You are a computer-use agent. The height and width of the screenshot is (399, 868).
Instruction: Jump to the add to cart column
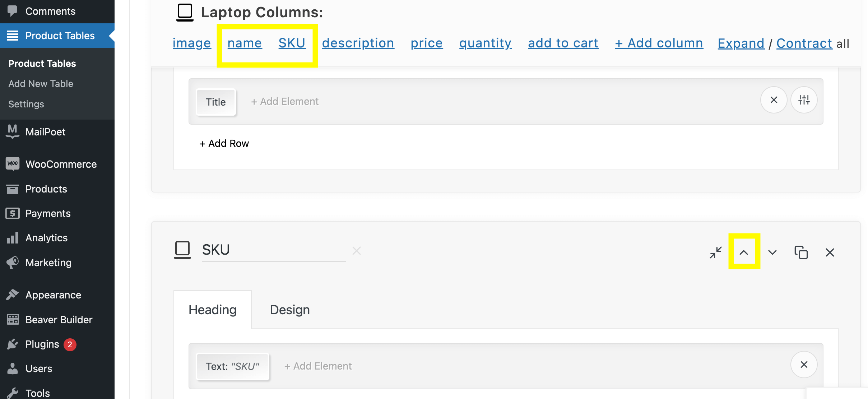[x=563, y=43]
